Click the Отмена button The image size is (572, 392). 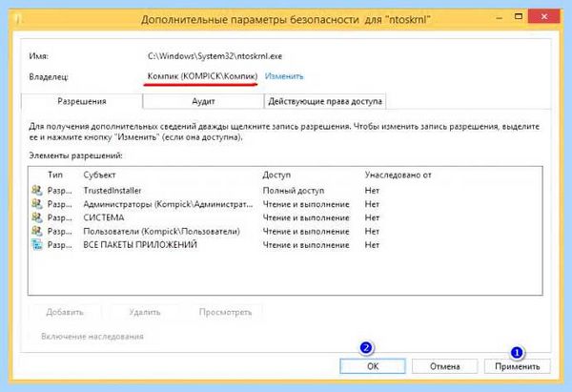click(x=444, y=366)
